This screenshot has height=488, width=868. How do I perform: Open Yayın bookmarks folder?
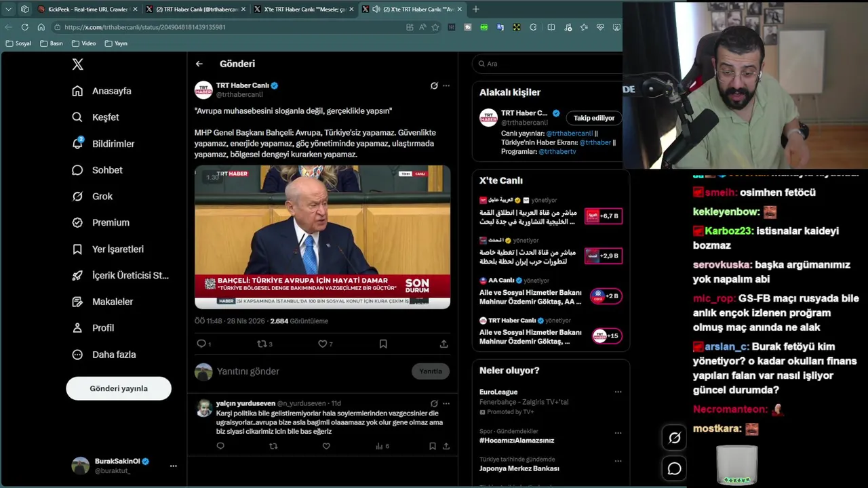(117, 43)
